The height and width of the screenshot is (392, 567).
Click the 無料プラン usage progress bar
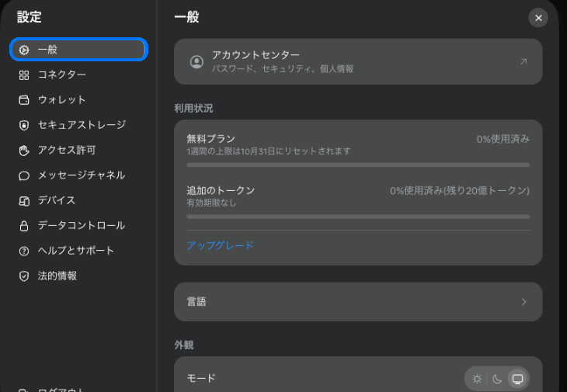click(358, 165)
